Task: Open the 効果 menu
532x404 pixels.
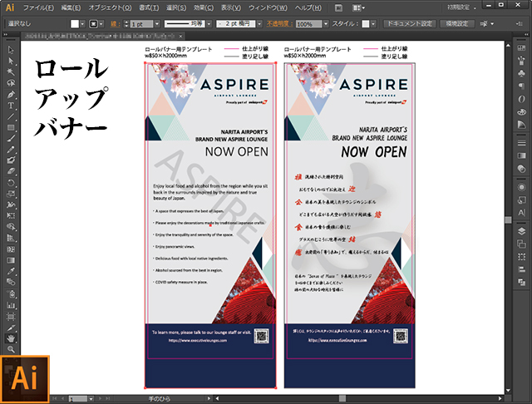Action: point(204,7)
